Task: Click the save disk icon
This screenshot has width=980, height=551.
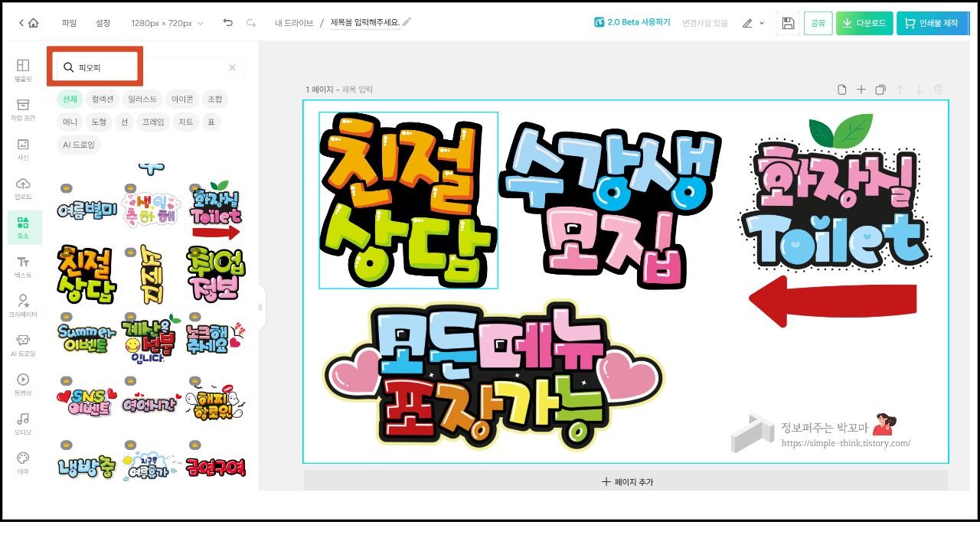Action: (788, 23)
